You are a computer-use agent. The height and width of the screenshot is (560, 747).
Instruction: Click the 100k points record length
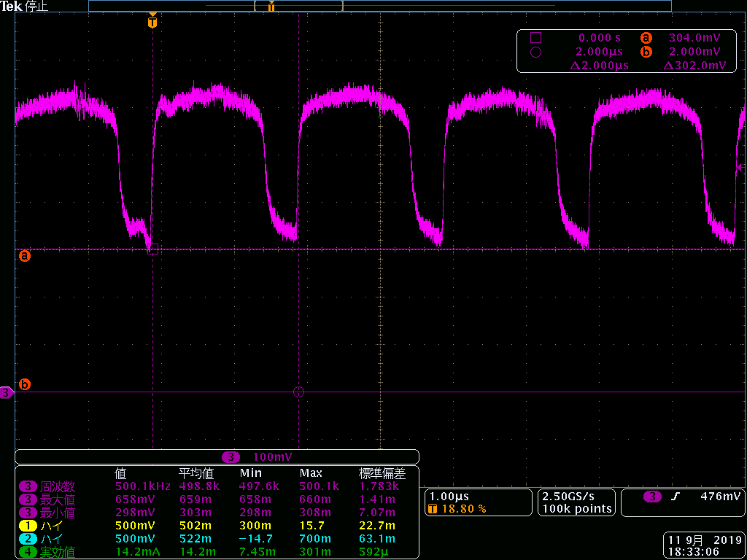pyautogui.click(x=577, y=509)
